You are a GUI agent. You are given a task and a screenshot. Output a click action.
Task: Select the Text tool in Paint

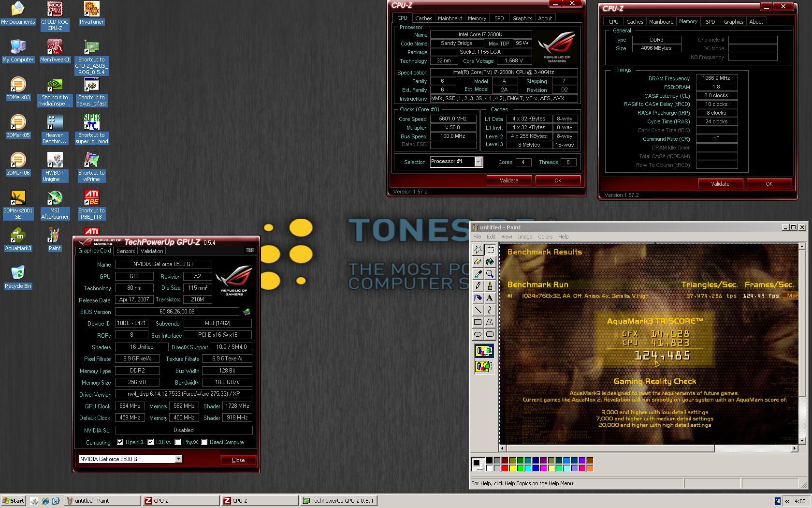[x=490, y=298]
